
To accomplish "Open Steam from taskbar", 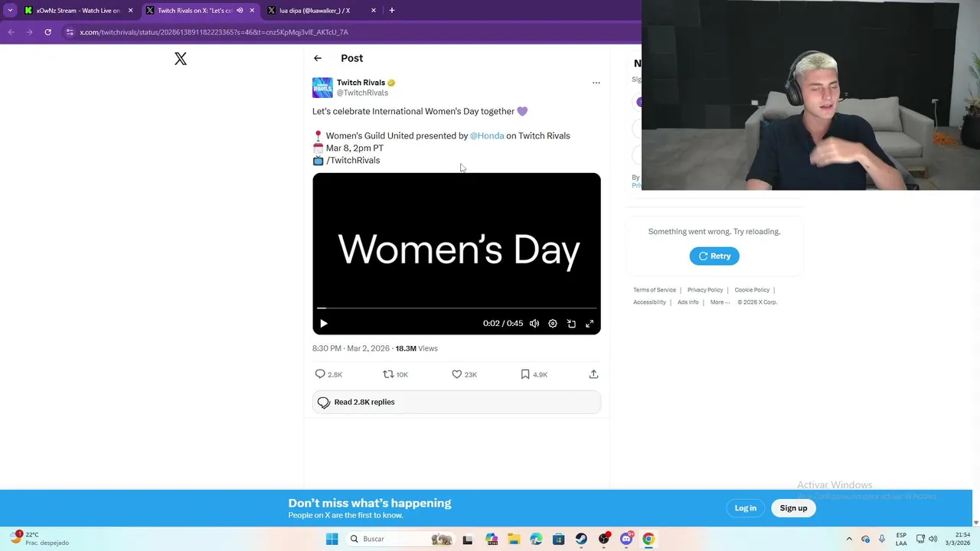I will point(581,539).
